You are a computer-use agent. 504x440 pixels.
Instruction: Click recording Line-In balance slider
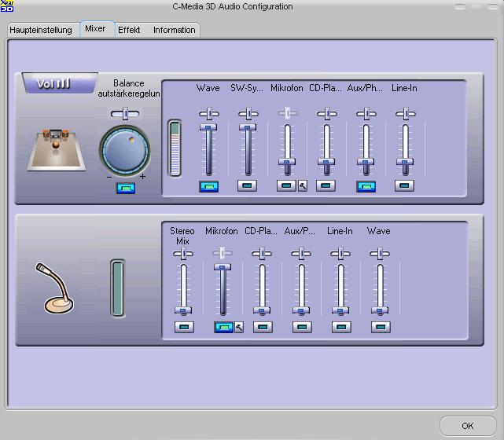340,254
